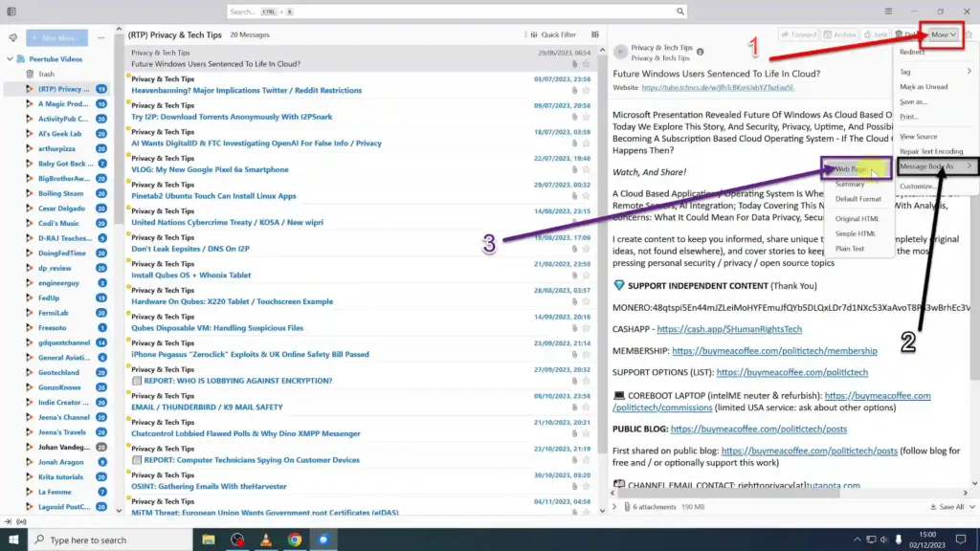Click the Junk button

(x=876, y=35)
